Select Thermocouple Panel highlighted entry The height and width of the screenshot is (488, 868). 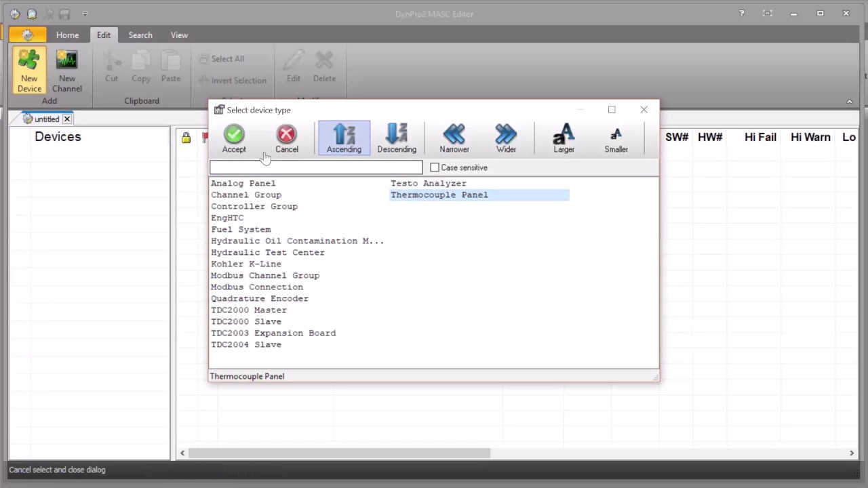point(479,195)
